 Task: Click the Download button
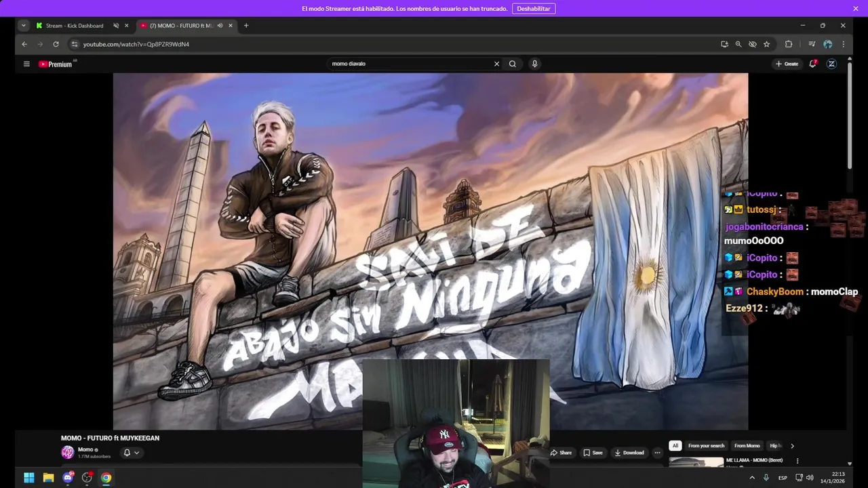click(629, 453)
